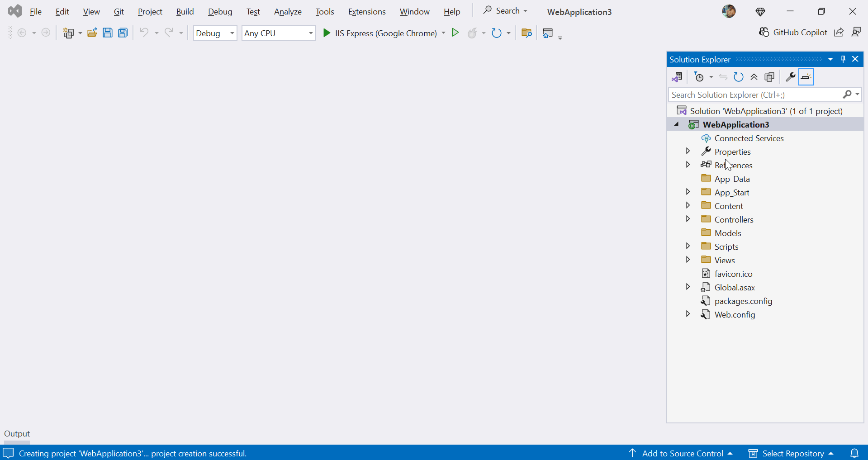868x460 pixels.
Task: Open the Undo toolbar icon
Action: coord(144,33)
